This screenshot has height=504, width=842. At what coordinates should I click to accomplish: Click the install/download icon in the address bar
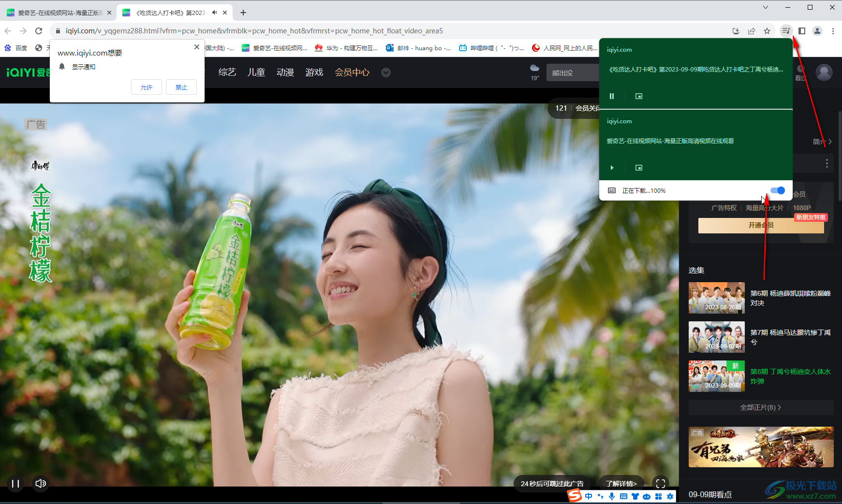[736, 31]
